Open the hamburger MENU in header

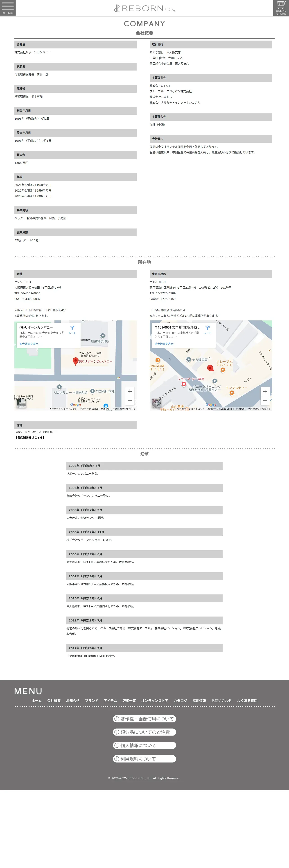point(8,8)
